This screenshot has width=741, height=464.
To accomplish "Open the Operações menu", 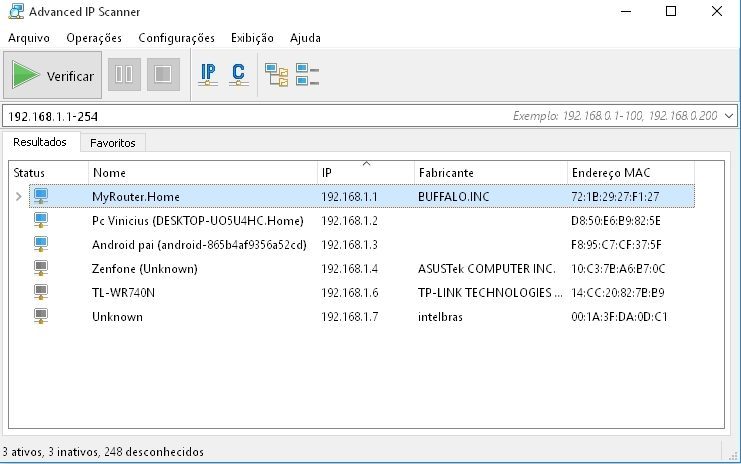I will tap(94, 38).
